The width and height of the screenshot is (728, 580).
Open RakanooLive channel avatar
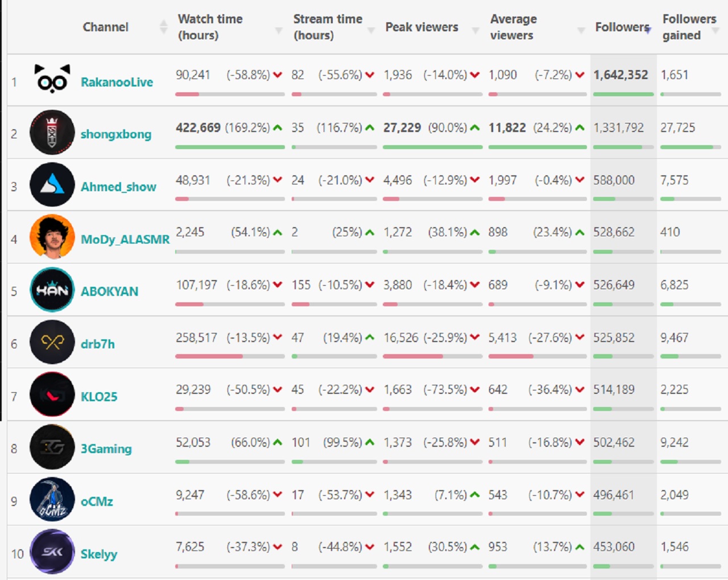click(x=52, y=79)
